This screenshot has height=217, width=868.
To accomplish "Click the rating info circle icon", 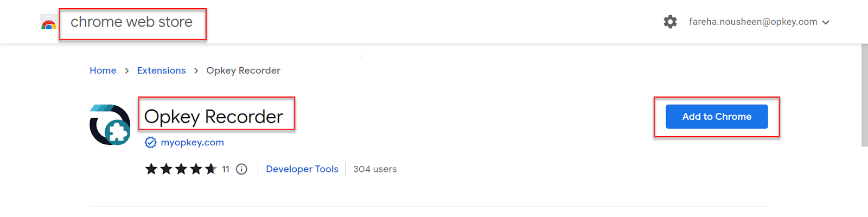I will [x=242, y=169].
